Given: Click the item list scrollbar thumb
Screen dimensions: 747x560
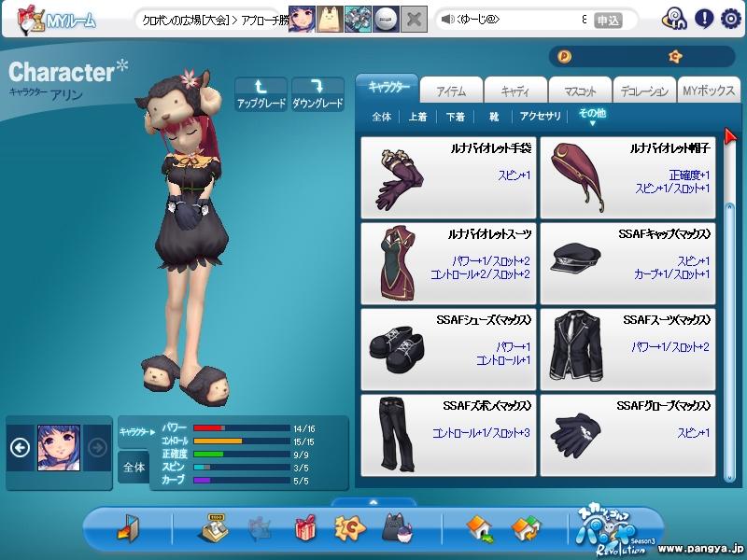Looking at the screenshot, I should (729, 342).
